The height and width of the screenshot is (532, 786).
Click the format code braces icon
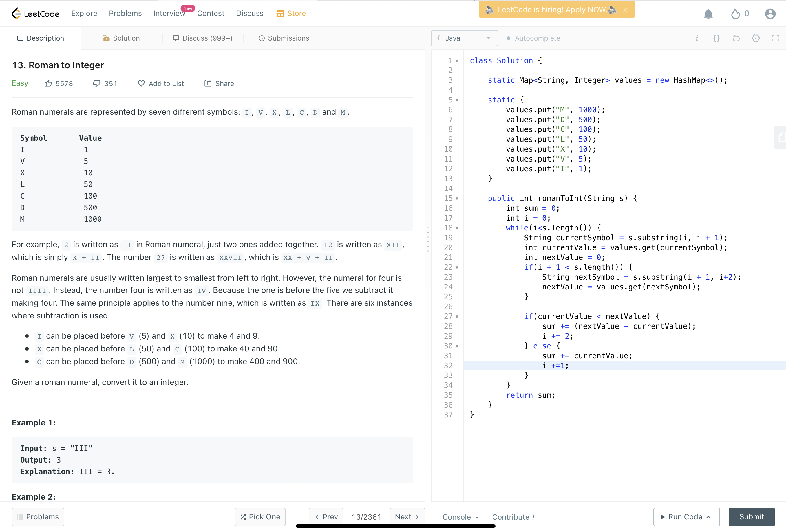pos(716,38)
